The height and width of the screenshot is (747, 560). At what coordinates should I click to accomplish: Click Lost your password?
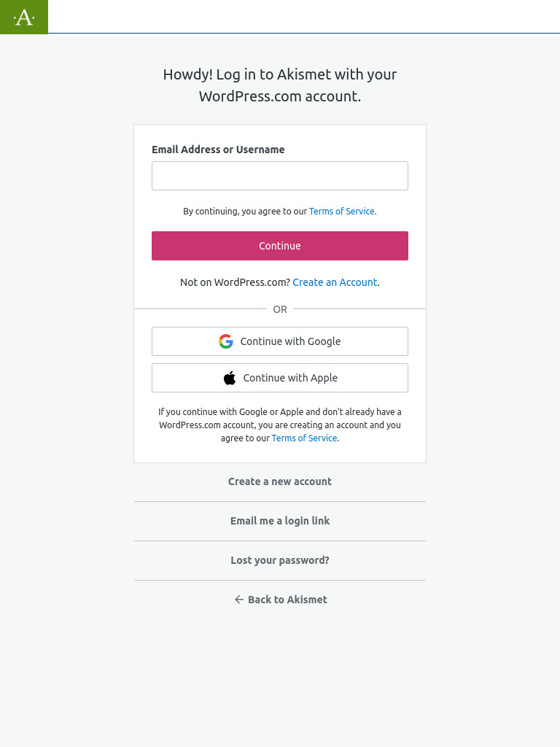(280, 560)
